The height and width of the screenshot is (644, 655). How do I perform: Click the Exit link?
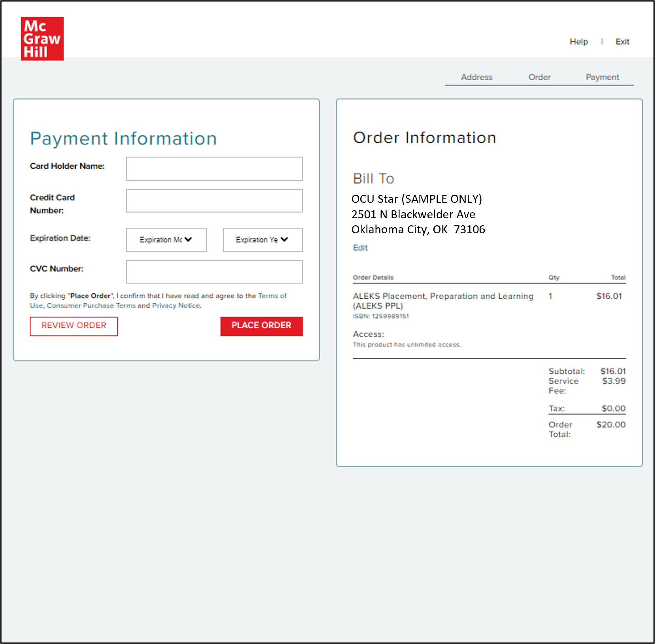tap(622, 42)
